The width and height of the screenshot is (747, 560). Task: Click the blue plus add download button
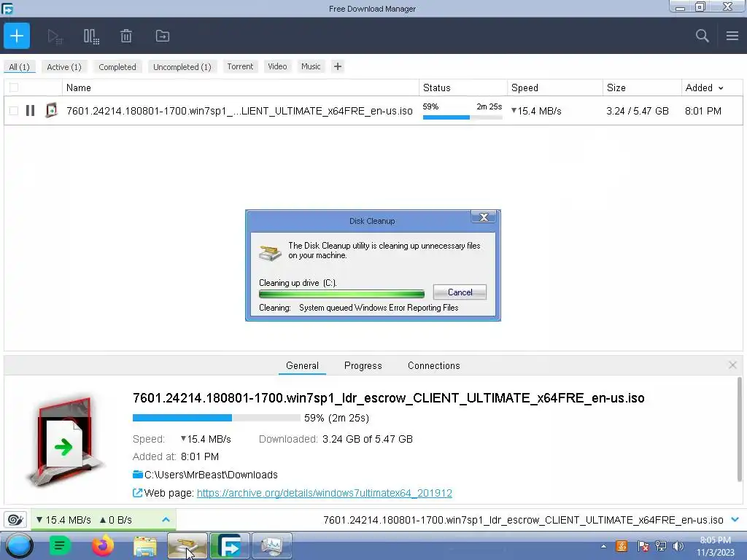[x=17, y=36]
